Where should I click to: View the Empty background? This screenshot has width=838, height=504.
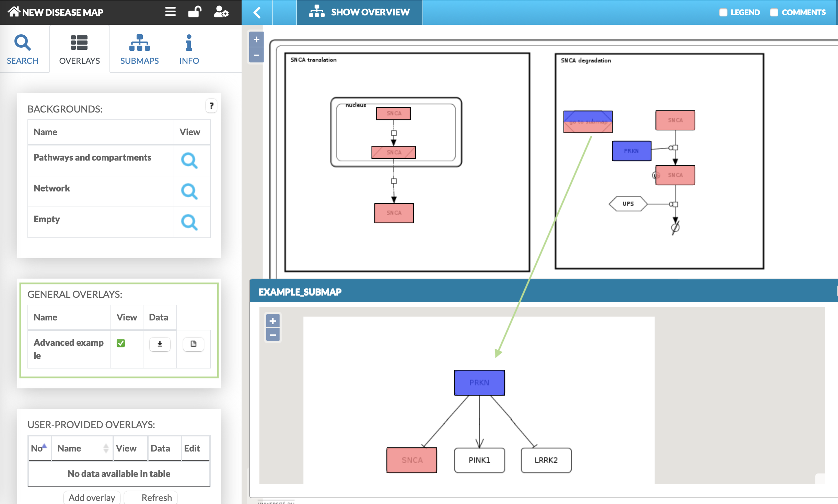189,222
